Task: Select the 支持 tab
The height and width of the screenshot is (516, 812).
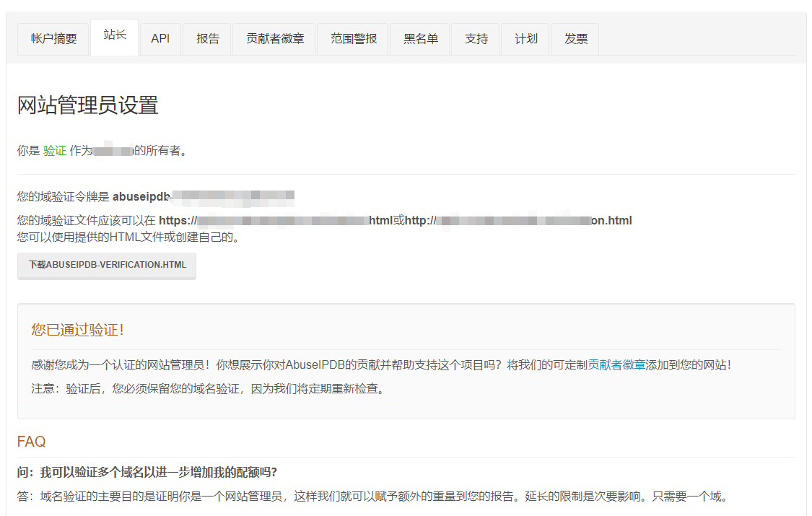Action: pyautogui.click(x=476, y=39)
